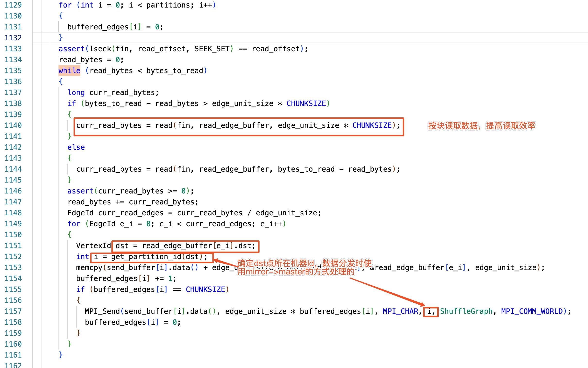Image resolution: width=588 pixels, height=368 pixels.
Task: Click 'SEEK_SET' argument on line 1133
Action: pos(212,49)
